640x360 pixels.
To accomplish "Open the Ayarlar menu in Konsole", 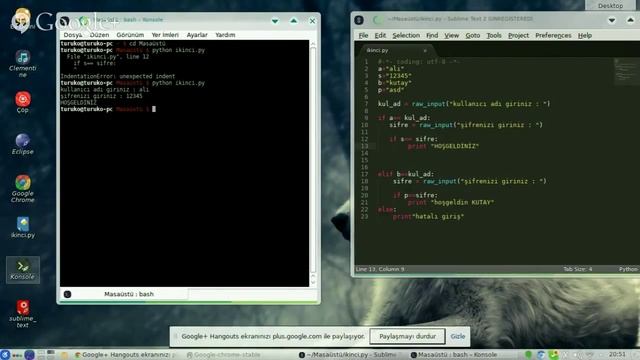I will (197, 35).
